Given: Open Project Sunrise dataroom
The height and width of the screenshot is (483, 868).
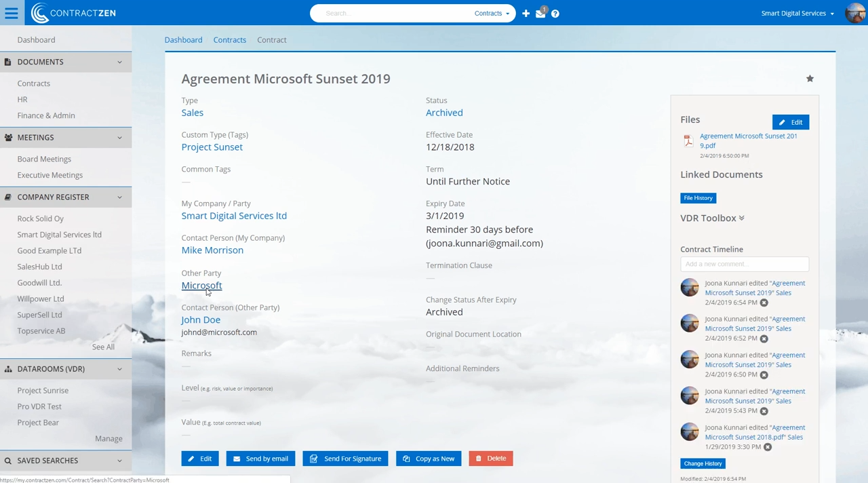Looking at the screenshot, I should click(x=43, y=391).
